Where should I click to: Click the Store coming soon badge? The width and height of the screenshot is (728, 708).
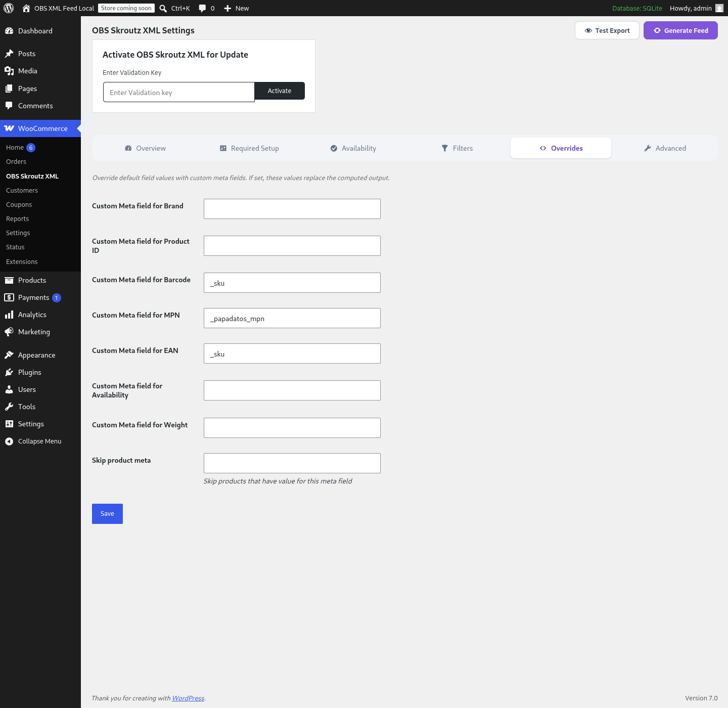[x=126, y=8]
